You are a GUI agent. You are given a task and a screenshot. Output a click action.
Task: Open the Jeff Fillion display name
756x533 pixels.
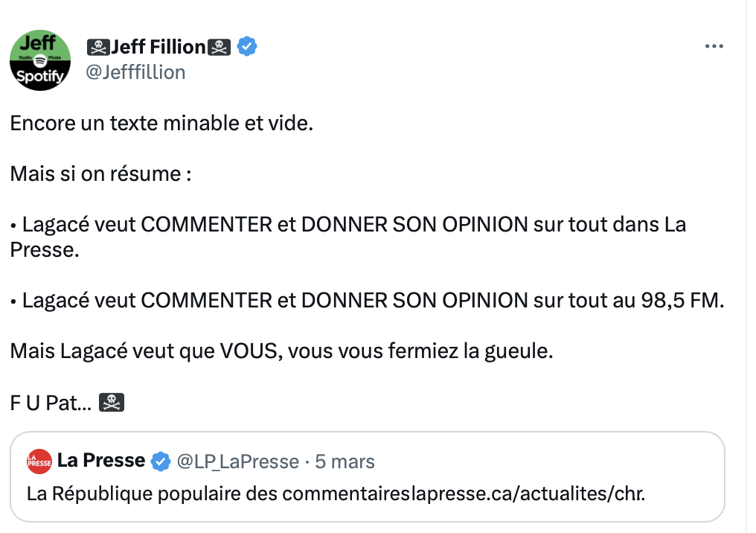pyautogui.click(x=158, y=47)
